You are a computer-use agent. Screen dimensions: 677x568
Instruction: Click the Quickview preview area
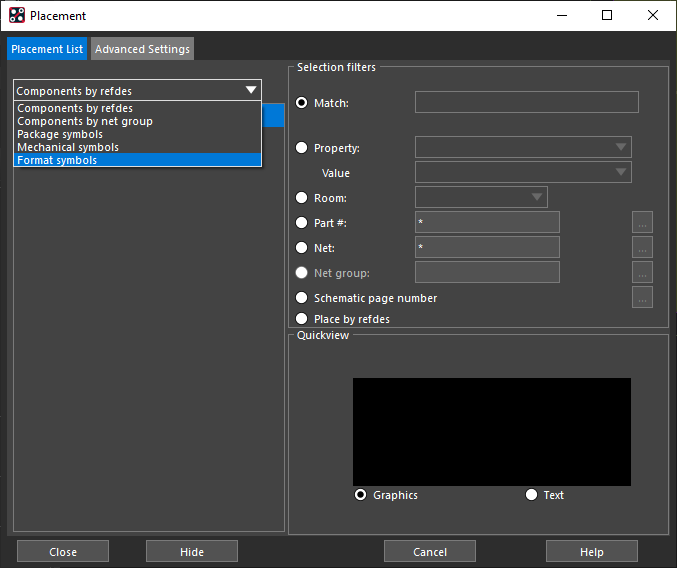coord(492,432)
